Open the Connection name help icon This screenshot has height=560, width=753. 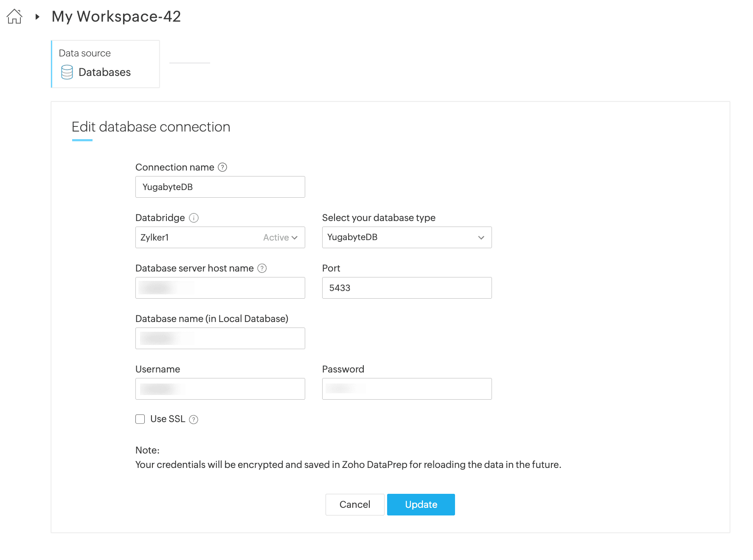tap(222, 167)
